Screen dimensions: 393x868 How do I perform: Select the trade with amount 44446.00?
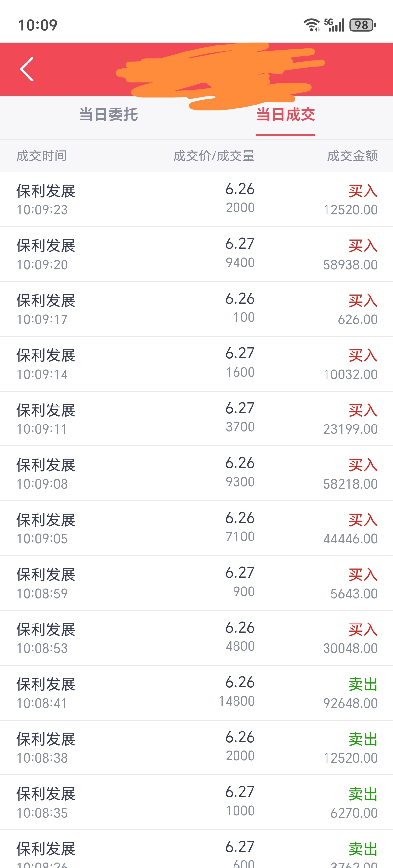(196, 528)
